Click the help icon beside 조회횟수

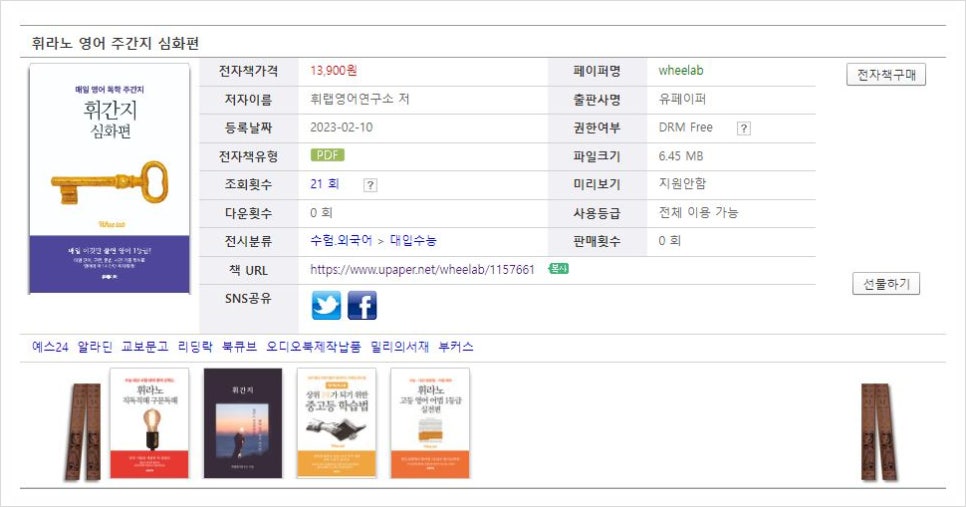(x=370, y=185)
